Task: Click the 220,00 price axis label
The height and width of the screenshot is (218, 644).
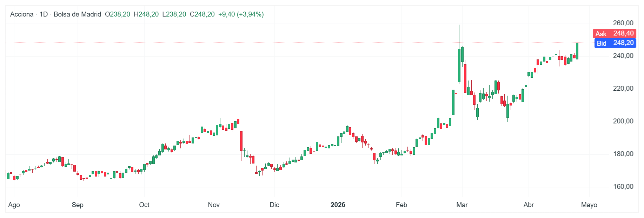Action: 623,89
